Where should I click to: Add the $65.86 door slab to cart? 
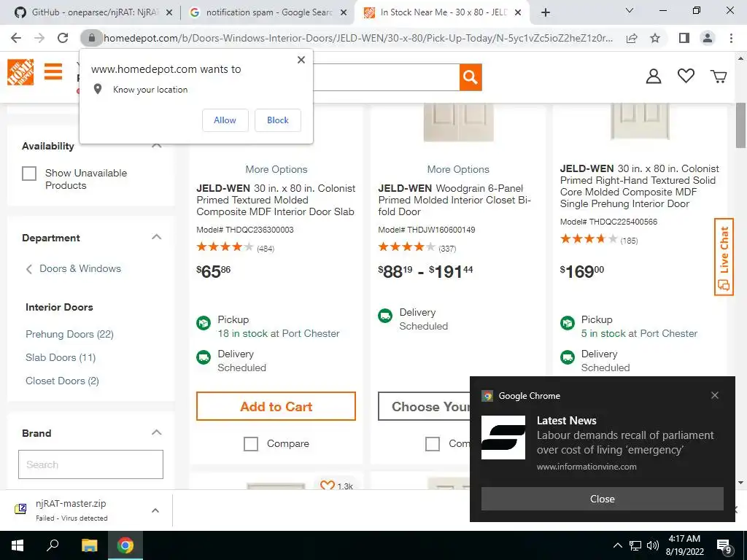[x=276, y=406]
